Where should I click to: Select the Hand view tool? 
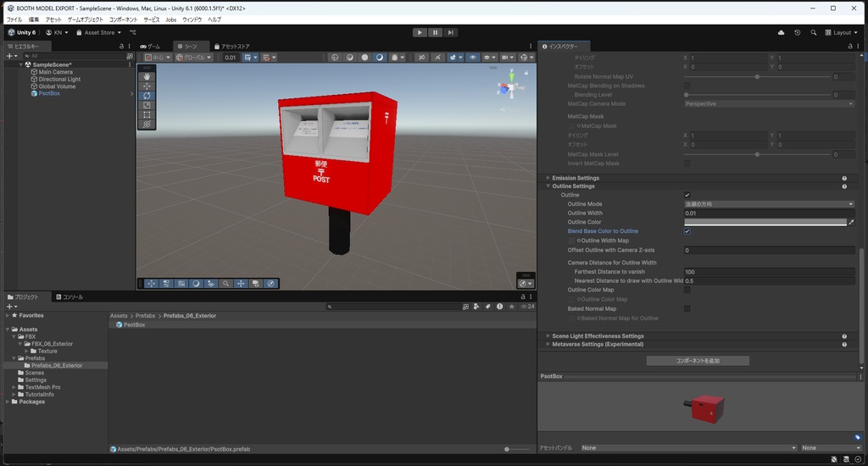(147, 76)
